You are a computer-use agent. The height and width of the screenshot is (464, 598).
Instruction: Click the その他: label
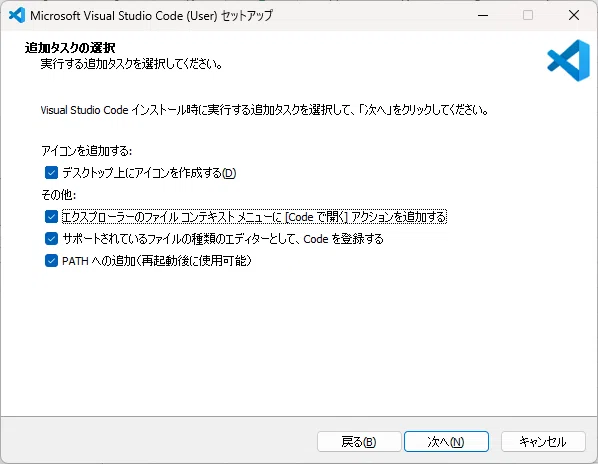pyautogui.click(x=59, y=195)
